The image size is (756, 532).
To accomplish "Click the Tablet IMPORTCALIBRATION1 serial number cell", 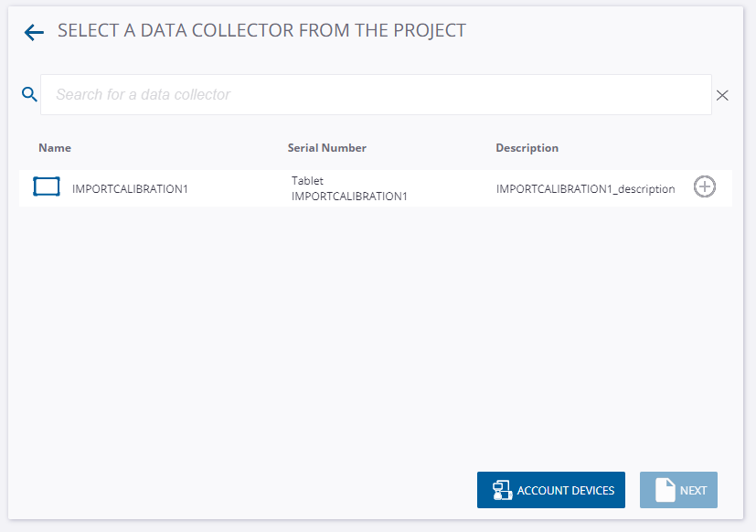I will tap(349, 188).
